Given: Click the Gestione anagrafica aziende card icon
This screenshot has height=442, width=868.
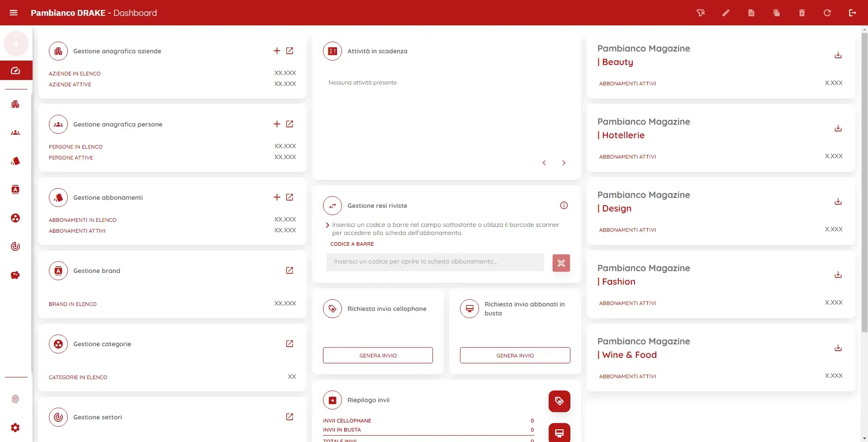Looking at the screenshot, I should click(x=58, y=51).
